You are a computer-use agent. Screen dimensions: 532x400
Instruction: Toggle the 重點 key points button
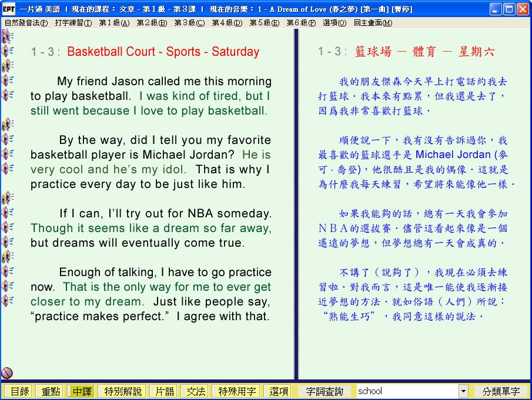tap(50, 391)
